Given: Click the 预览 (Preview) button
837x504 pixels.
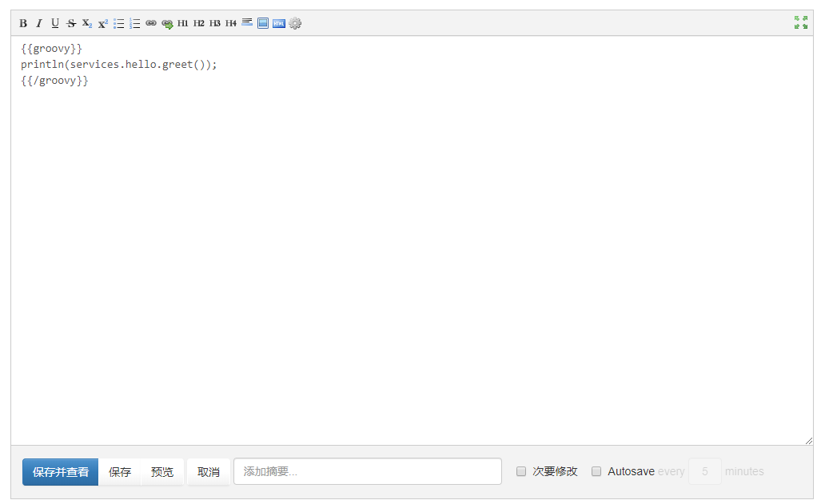Looking at the screenshot, I should tap(162, 472).
